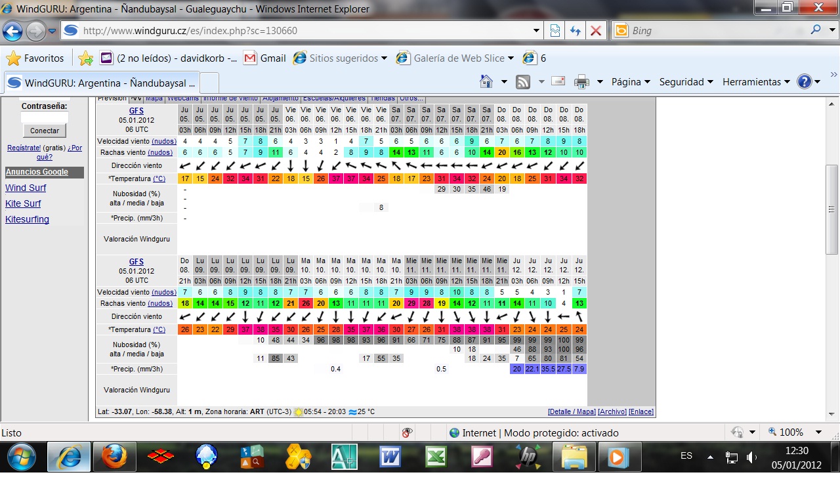Open search provider dropdown next to Bing

831,30
